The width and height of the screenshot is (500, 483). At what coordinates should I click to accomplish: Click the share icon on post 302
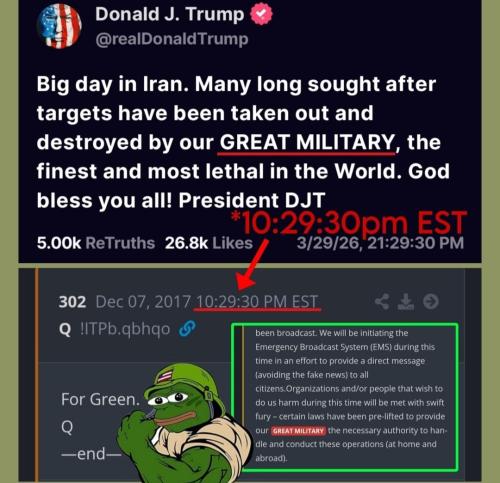click(x=382, y=302)
